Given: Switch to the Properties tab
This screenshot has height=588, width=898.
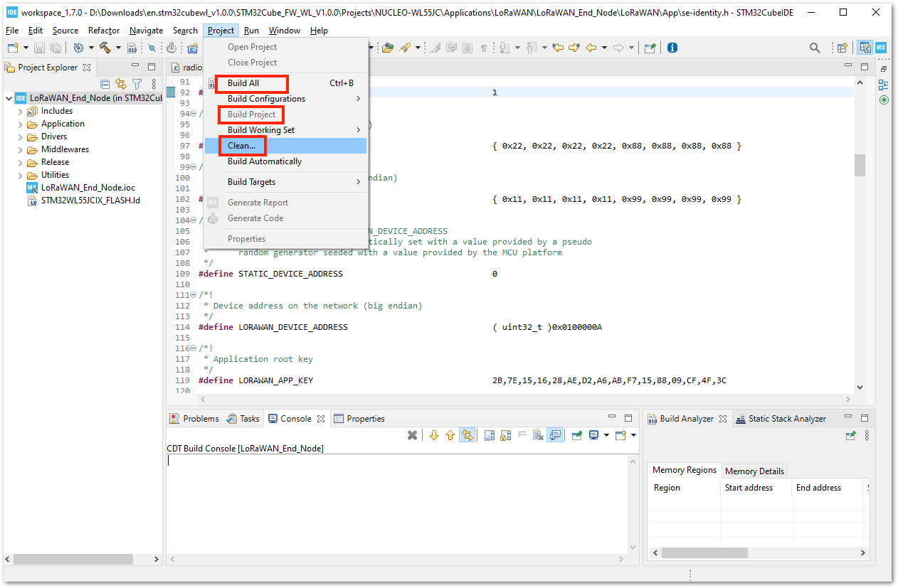Looking at the screenshot, I should [x=359, y=419].
